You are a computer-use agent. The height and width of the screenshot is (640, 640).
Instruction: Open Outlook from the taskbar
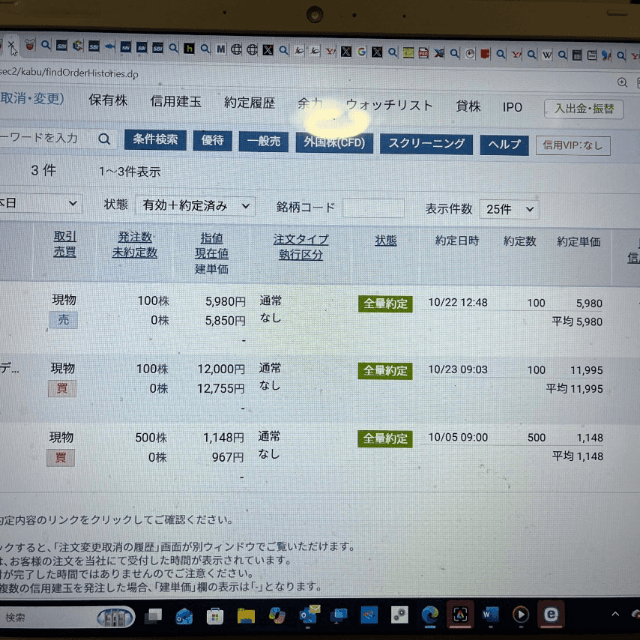(x=309, y=615)
